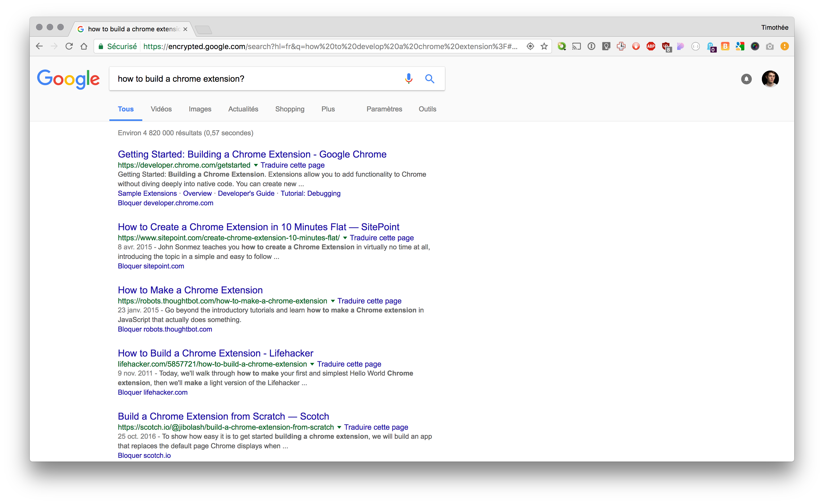Click 'Bloquer sitepoint.com' link

151,266
